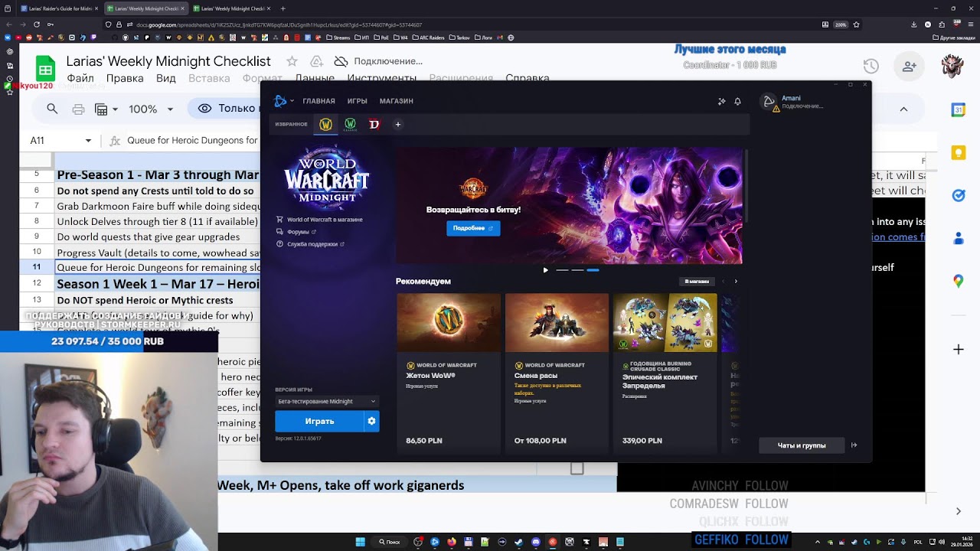980x551 pixels.
Task: Open the Форумы link
Action: click(x=297, y=232)
